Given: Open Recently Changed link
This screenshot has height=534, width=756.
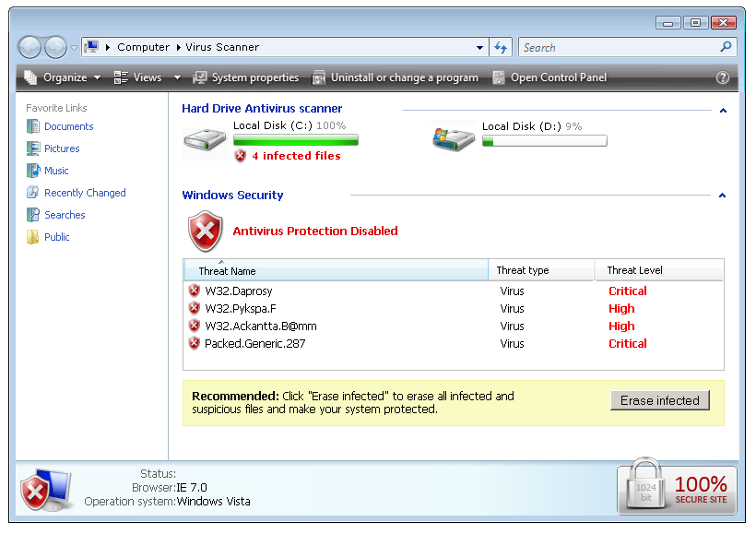Looking at the screenshot, I should point(85,193).
